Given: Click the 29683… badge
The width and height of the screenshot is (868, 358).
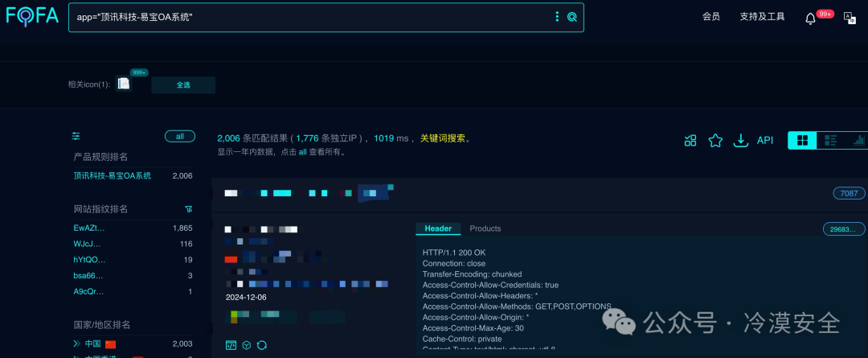Looking at the screenshot, I should click(844, 228).
